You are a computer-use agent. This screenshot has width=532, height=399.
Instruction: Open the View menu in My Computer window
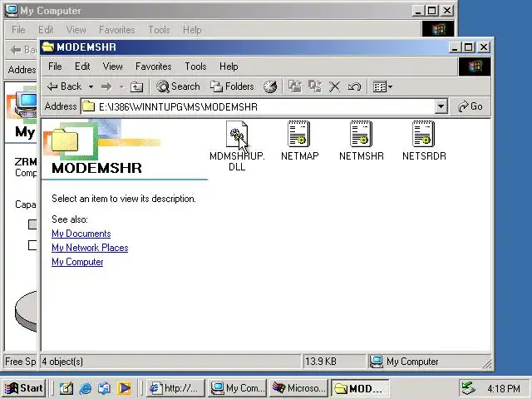pyautogui.click(x=76, y=30)
